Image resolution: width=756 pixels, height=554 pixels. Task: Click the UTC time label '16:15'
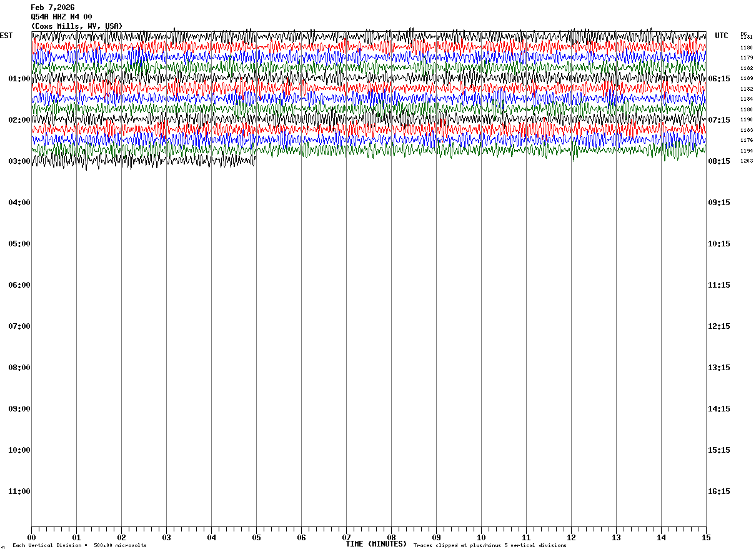719,491
